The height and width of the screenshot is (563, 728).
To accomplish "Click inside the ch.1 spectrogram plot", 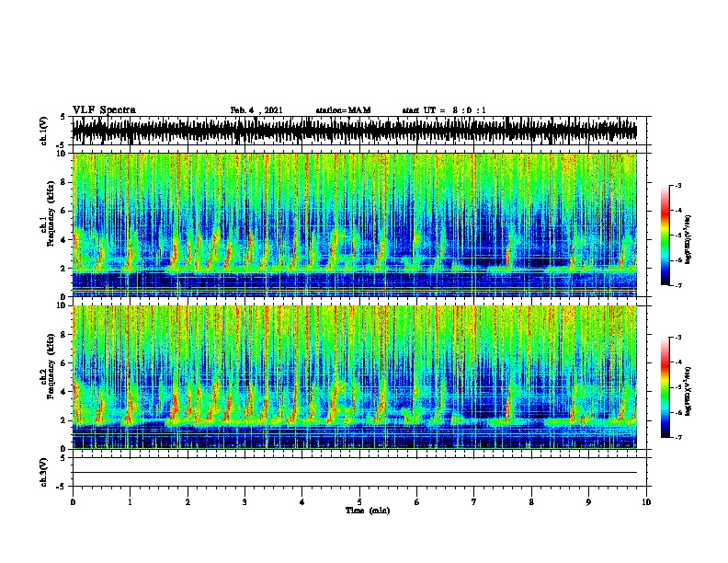I will 355,224.
